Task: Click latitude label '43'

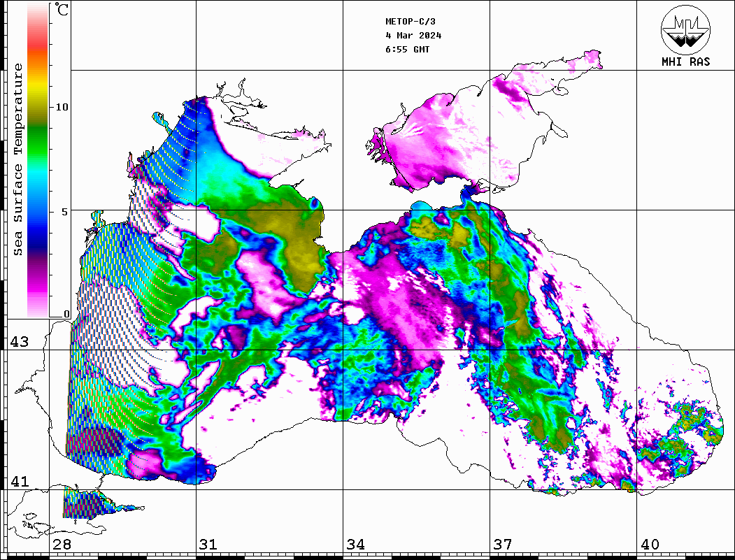Action: pos(20,342)
